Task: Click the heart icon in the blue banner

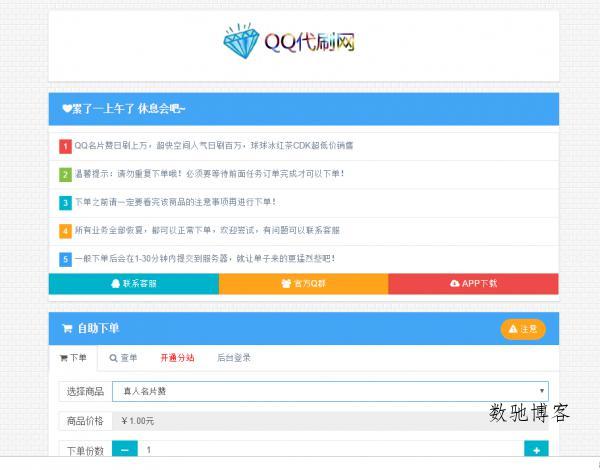Action: pyautogui.click(x=67, y=109)
